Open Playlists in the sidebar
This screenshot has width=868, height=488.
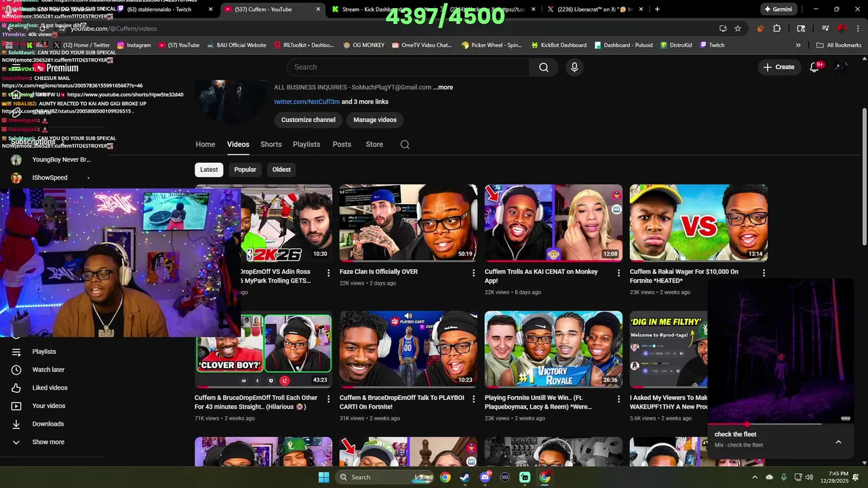44,352
